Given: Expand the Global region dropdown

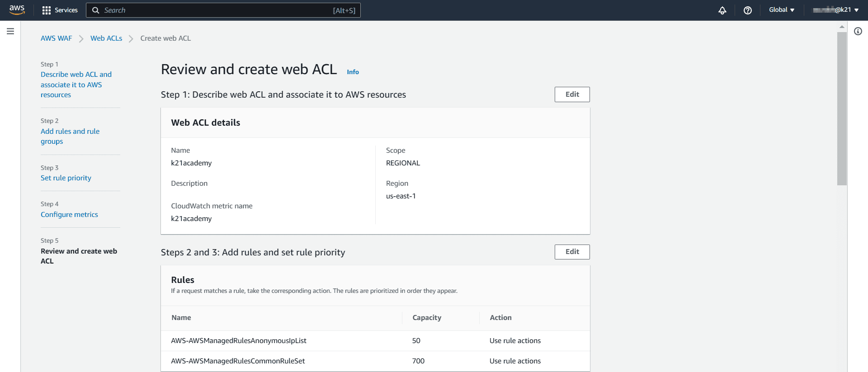Looking at the screenshot, I should (x=781, y=10).
